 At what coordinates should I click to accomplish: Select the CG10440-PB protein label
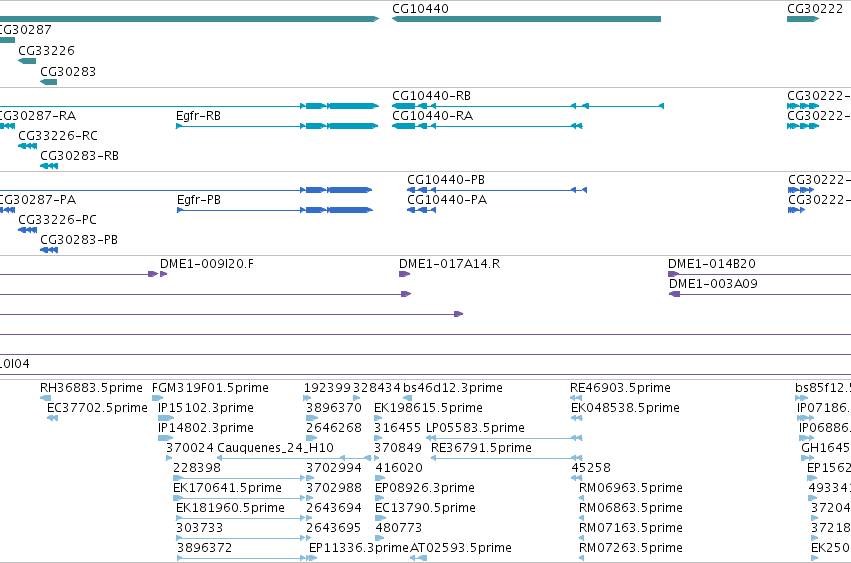pos(446,180)
